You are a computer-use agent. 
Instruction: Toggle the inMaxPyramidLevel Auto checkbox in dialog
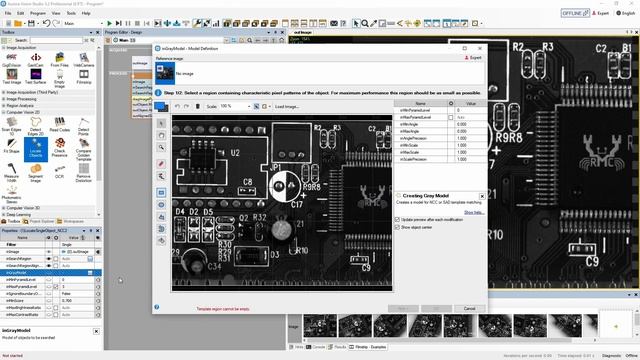click(x=451, y=117)
